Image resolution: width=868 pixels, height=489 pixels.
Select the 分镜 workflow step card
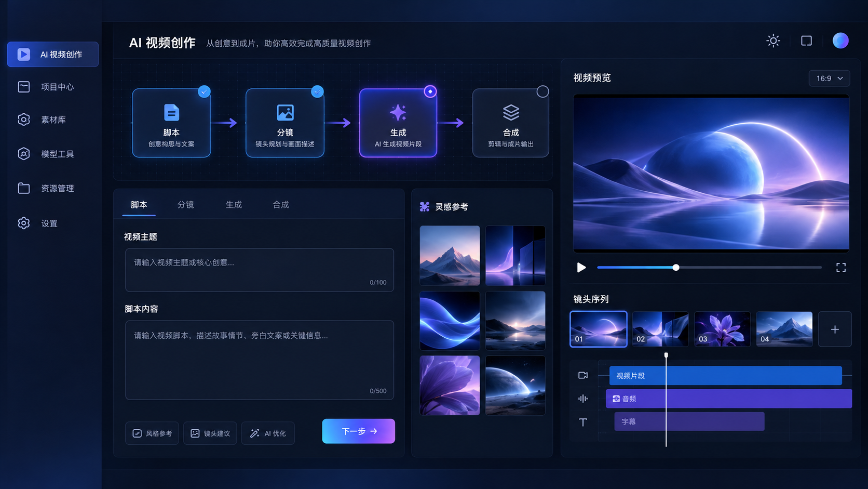click(x=285, y=123)
